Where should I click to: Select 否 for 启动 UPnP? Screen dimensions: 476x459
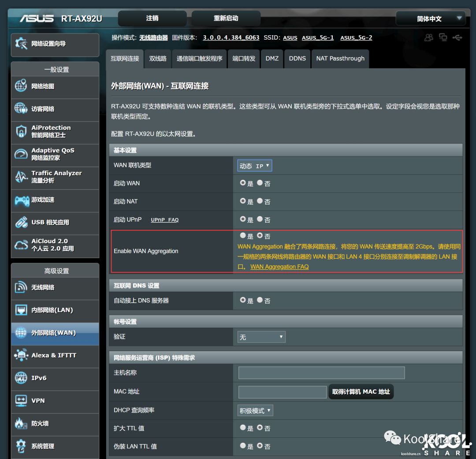click(x=260, y=219)
